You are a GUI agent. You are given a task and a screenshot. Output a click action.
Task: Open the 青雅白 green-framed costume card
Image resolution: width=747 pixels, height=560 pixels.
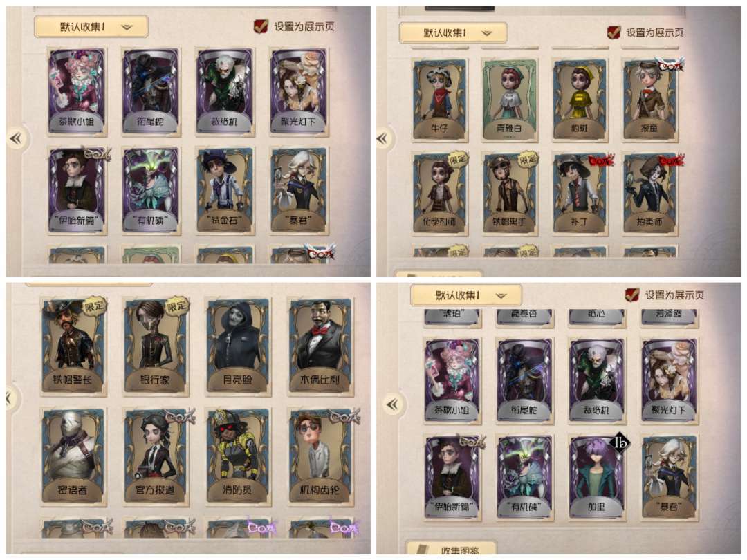click(509, 100)
